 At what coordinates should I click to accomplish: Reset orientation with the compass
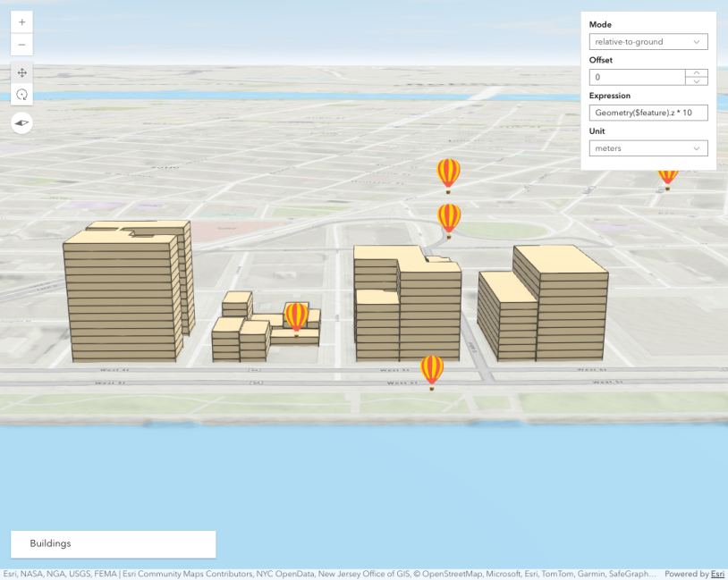21,123
